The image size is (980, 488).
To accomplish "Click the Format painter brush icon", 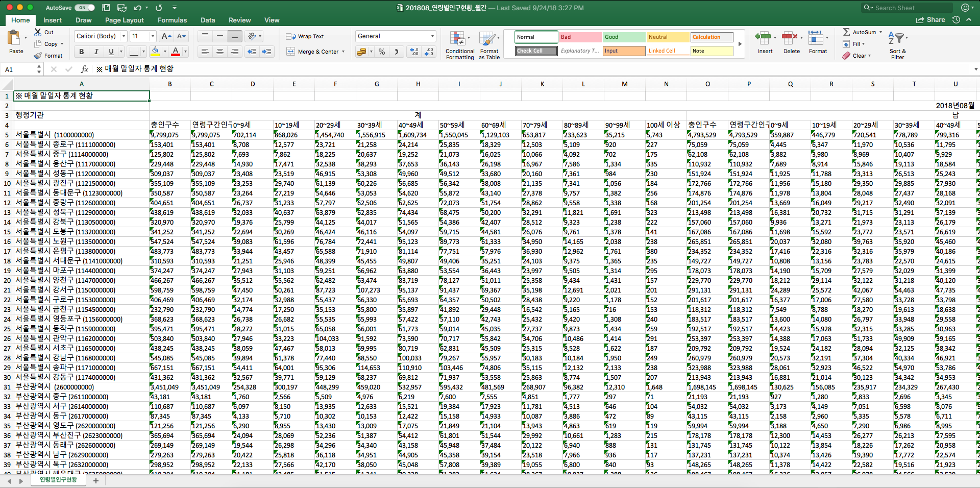I will [x=38, y=56].
